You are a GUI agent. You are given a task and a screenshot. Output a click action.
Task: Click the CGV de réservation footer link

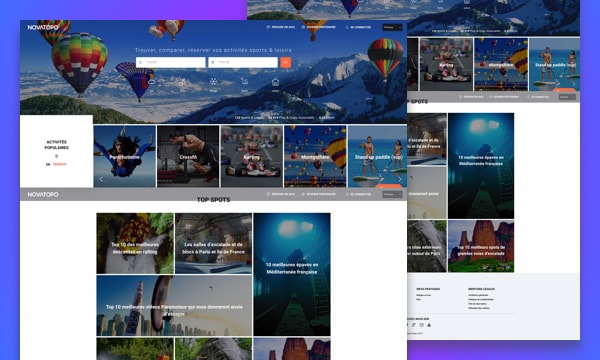(x=477, y=304)
